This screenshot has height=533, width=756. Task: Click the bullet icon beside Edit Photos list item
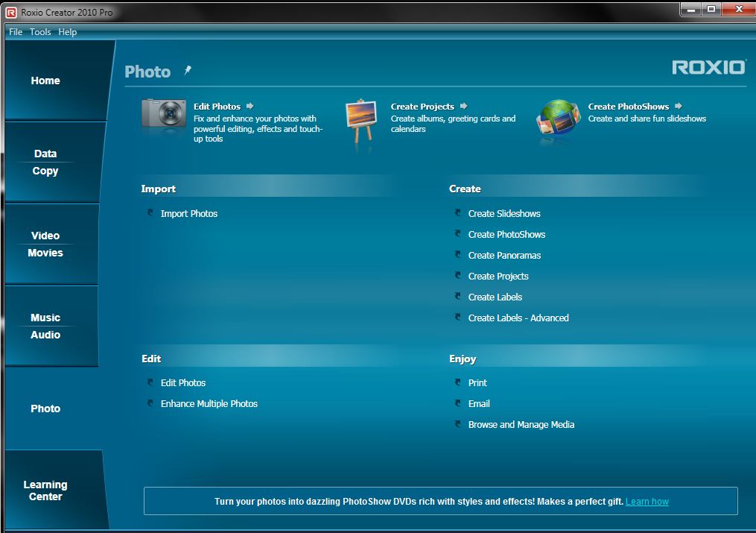click(x=150, y=382)
